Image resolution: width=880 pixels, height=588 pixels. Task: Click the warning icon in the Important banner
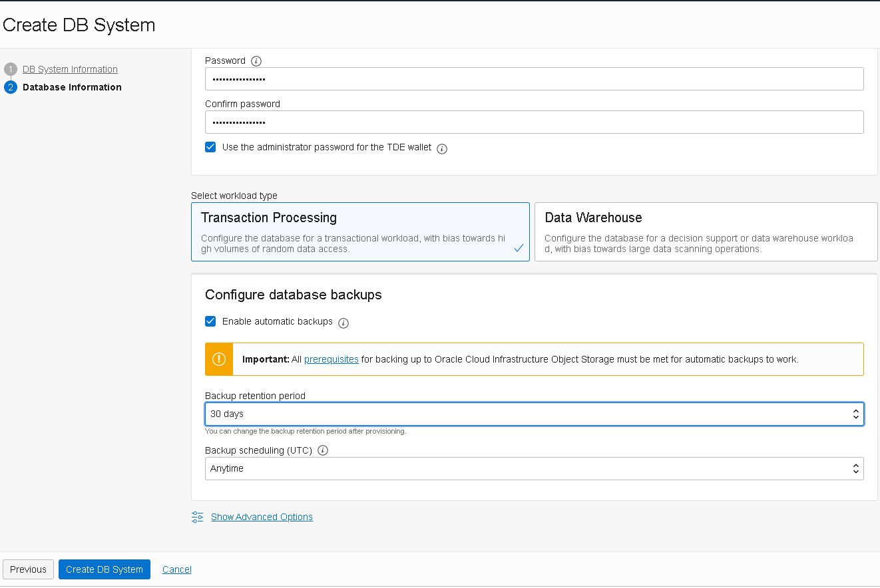click(x=219, y=359)
